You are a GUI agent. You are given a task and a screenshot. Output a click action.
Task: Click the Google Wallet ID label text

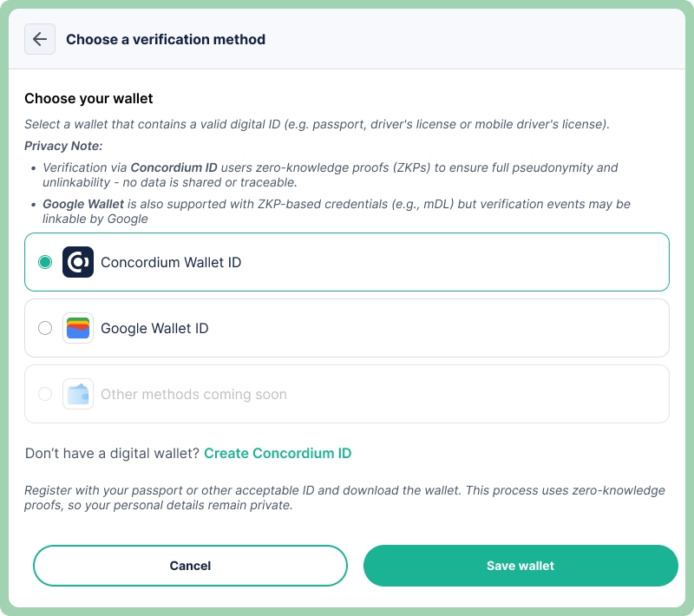153,328
